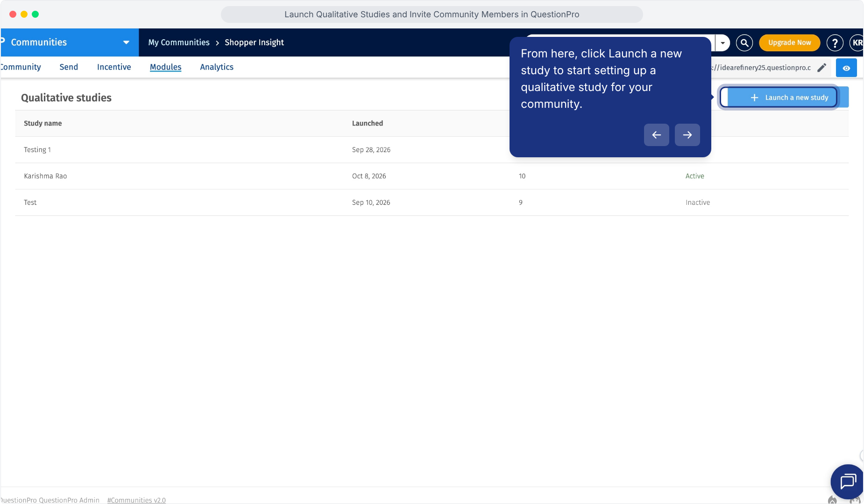Click the Inactive status of Test

[x=698, y=203]
